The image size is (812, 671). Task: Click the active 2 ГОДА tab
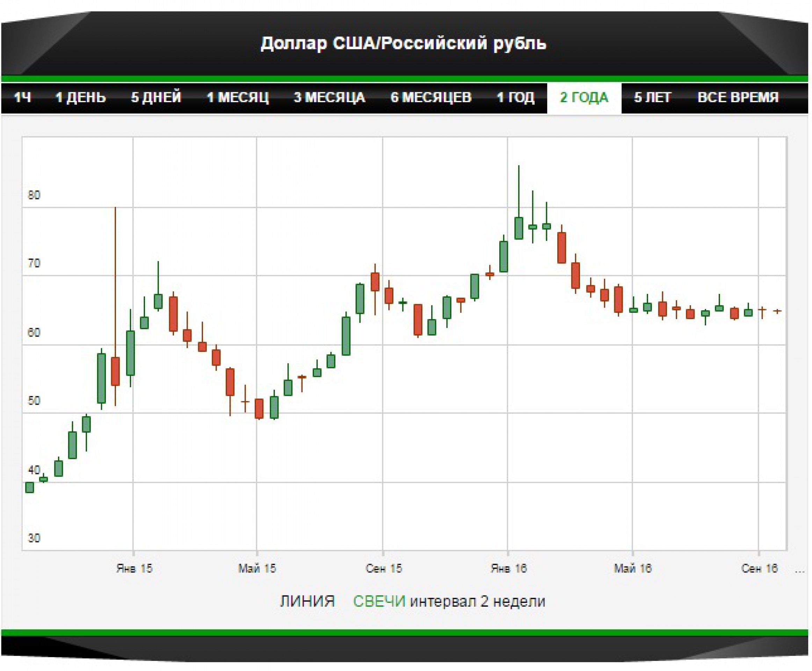point(583,97)
